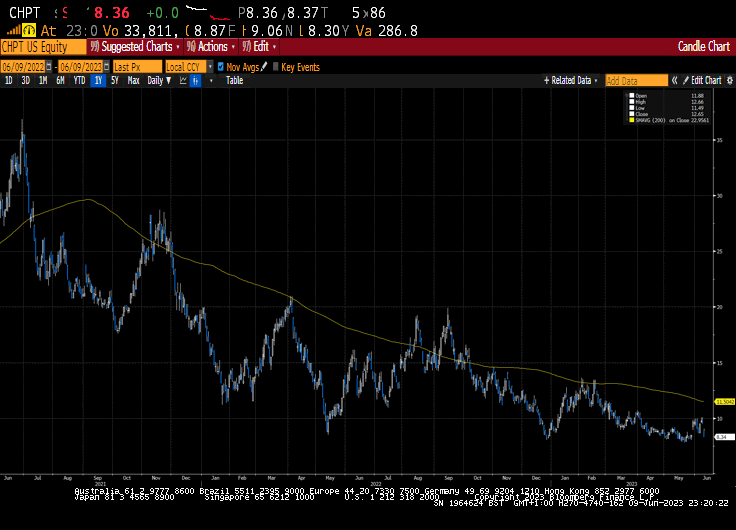Toggle the Open series legend box
This screenshot has width=736, height=530.
[x=632, y=96]
